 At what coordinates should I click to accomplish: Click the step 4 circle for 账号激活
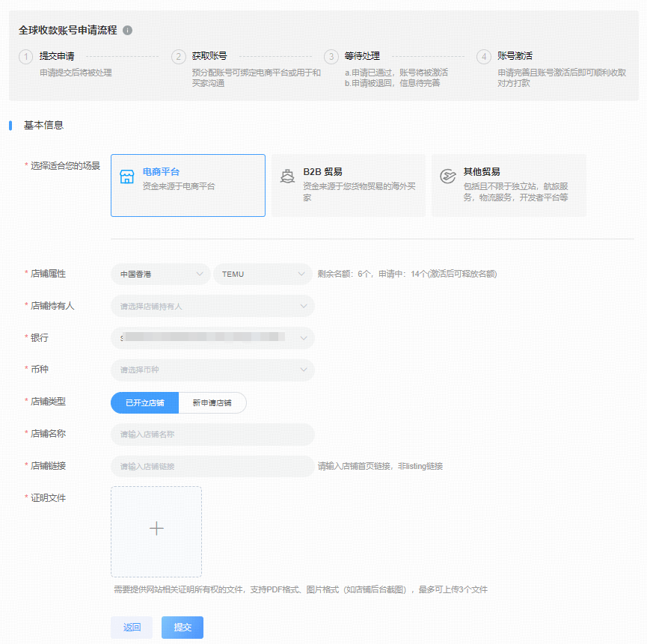(x=484, y=57)
